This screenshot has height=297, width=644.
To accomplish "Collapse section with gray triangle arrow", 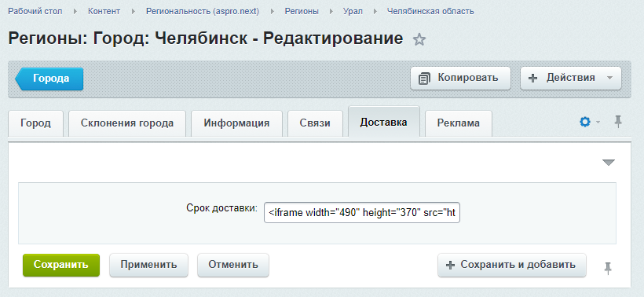I will pos(609,163).
